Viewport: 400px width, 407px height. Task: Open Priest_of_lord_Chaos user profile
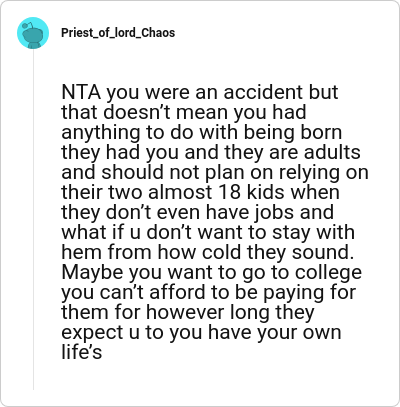[118, 33]
